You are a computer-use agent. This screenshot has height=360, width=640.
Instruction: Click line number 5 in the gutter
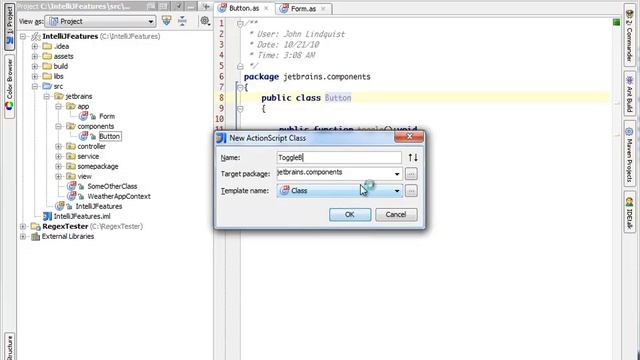pos(222,66)
